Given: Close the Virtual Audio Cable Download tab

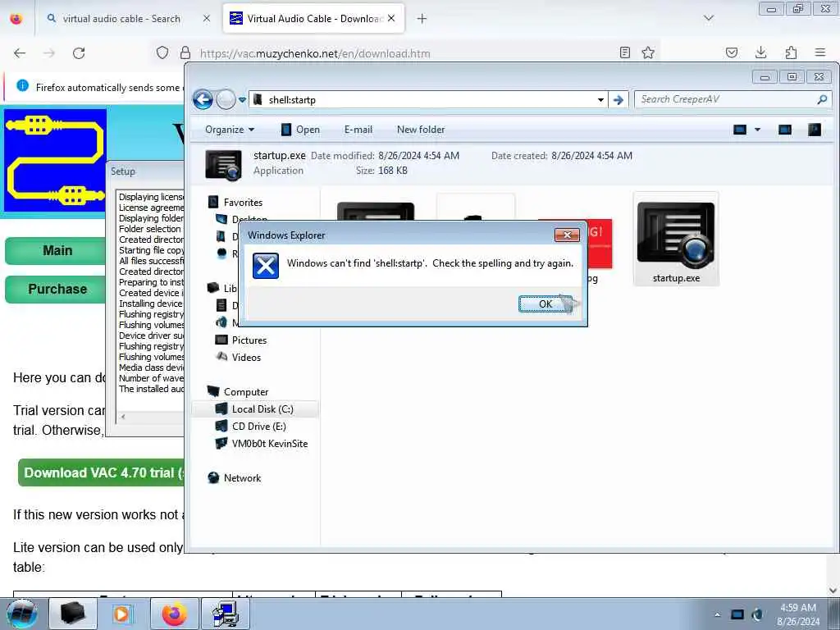Looking at the screenshot, I should (391, 19).
